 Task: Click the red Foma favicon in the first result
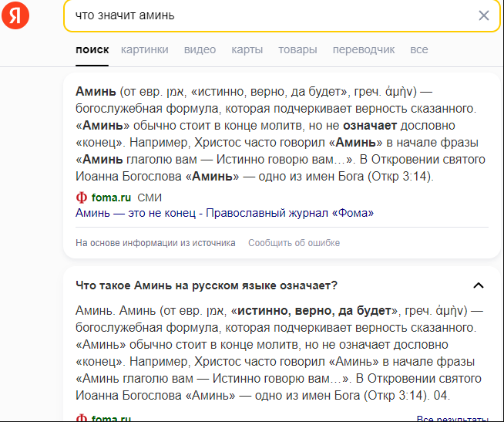pyautogui.click(x=81, y=197)
